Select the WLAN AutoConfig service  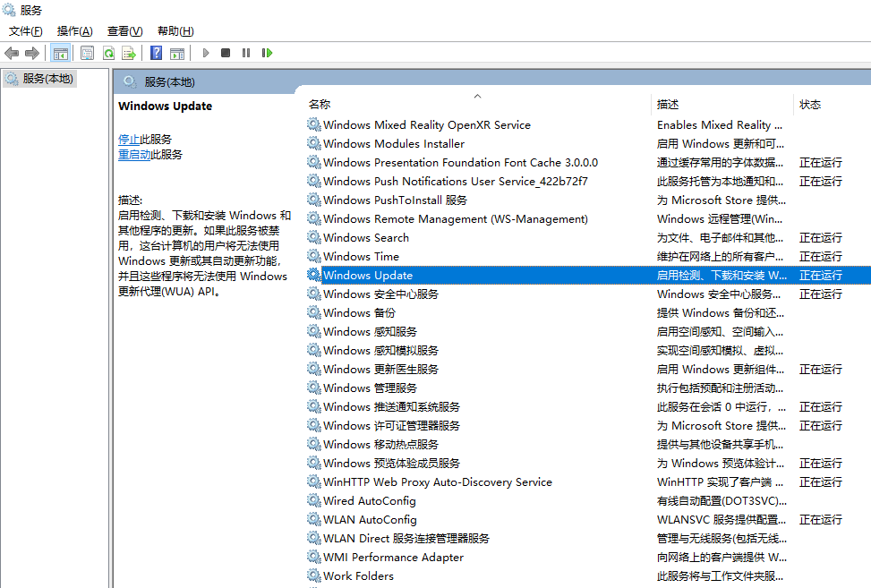pos(588,520)
